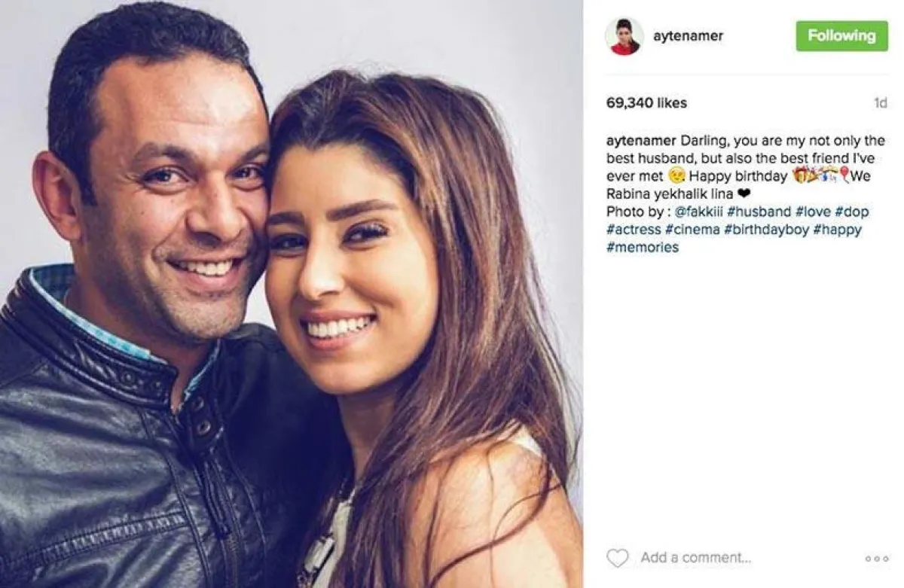This screenshot has height=588, width=904.
Task: Open the @fakkiii photographer mention
Action: [x=698, y=212]
